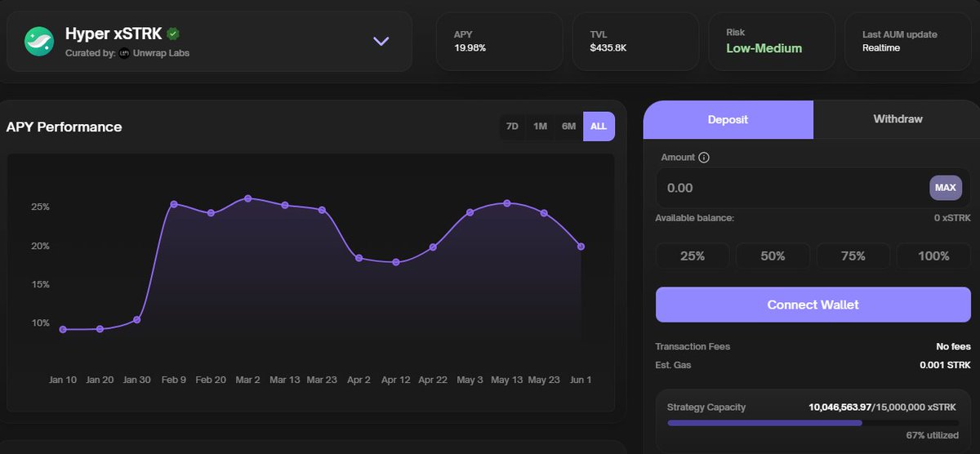
Task: Click the Amount info icon
Action: [x=704, y=157]
